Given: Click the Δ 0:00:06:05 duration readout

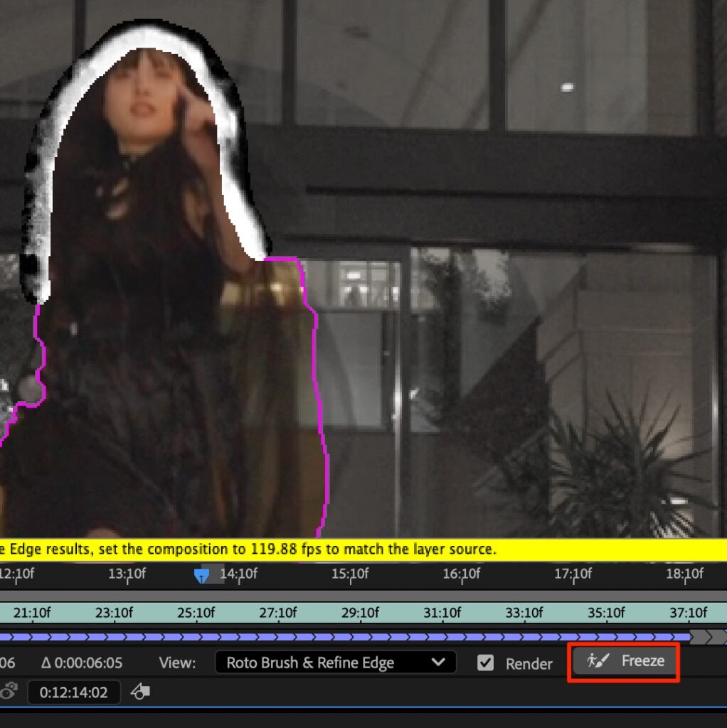Looking at the screenshot, I should tap(82, 663).
